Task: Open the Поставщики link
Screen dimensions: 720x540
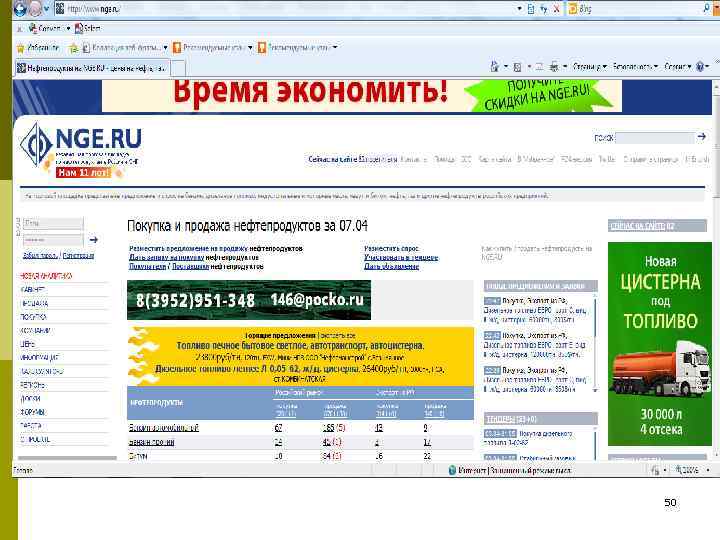Action: (x=191, y=266)
